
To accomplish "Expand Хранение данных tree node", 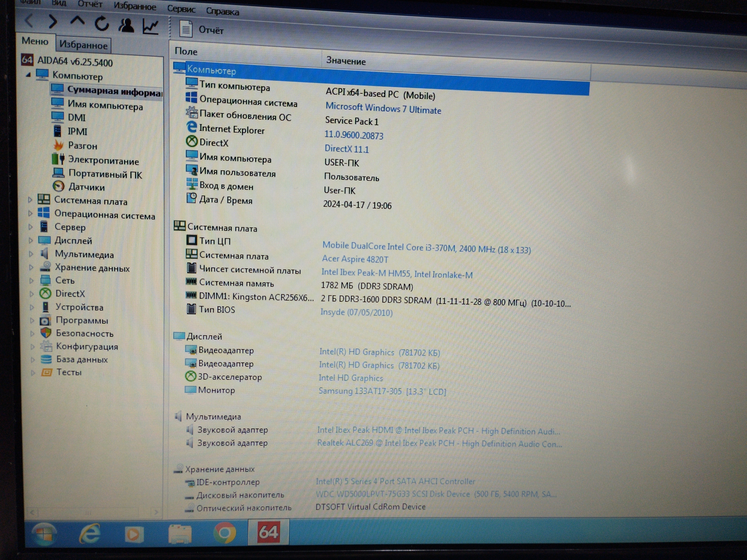I will (32, 267).
